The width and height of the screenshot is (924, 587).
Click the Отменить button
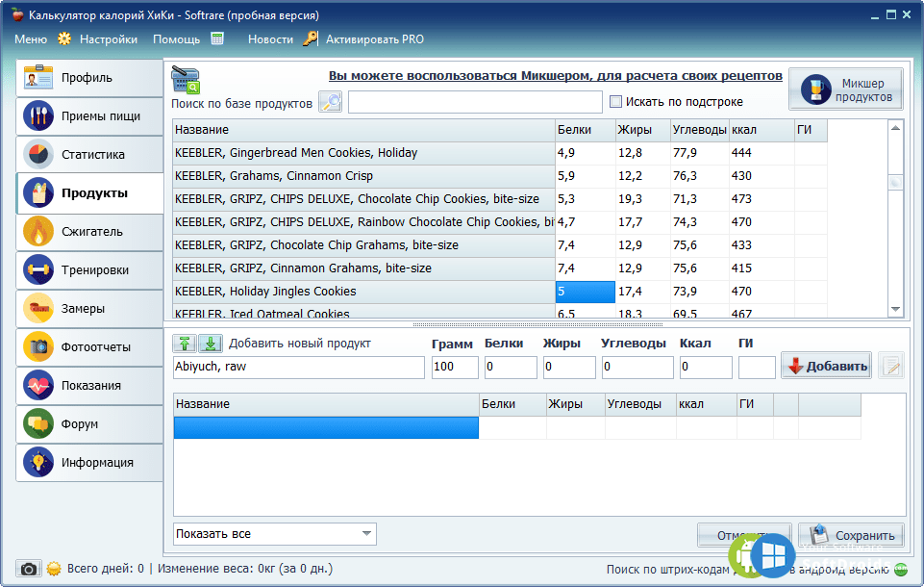[x=743, y=535]
